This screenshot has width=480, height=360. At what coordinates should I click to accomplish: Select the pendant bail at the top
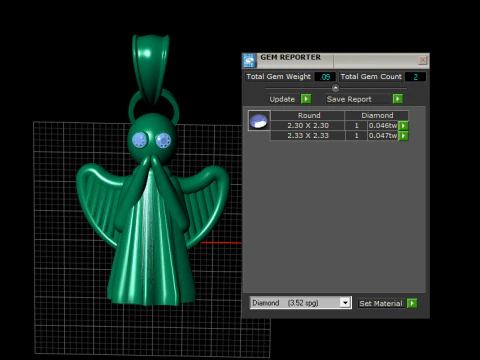pos(151,68)
